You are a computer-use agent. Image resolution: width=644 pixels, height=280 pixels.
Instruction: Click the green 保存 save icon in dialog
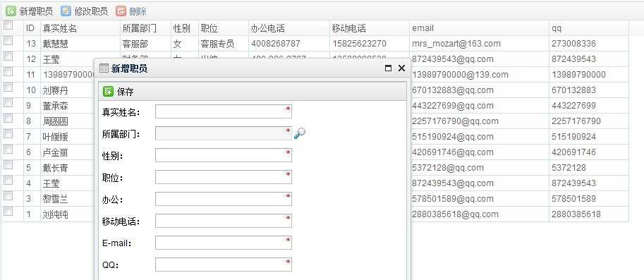tap(108, 92)
